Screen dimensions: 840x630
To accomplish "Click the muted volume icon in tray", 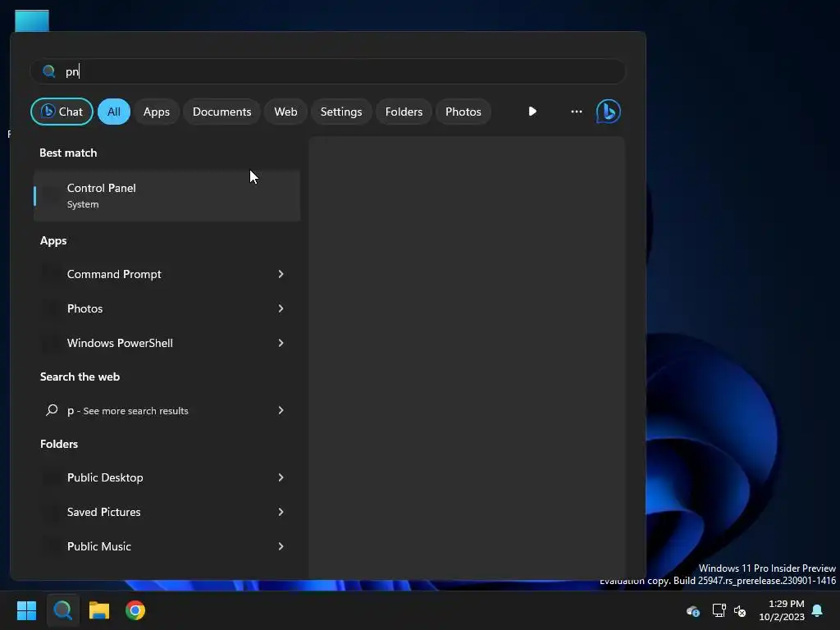I will (740, 610).
